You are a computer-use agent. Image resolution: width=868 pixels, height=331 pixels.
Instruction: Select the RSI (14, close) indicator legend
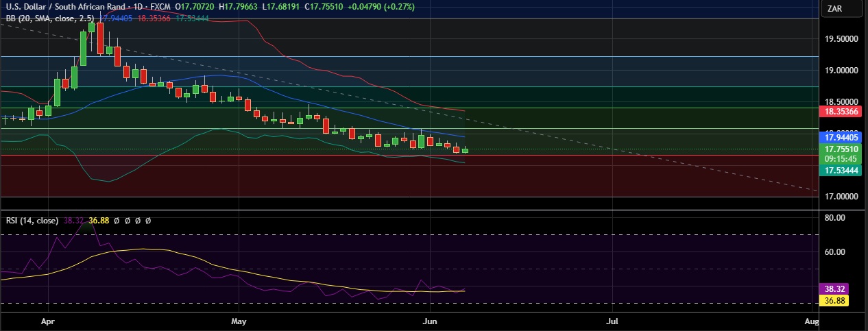point(32,221)
